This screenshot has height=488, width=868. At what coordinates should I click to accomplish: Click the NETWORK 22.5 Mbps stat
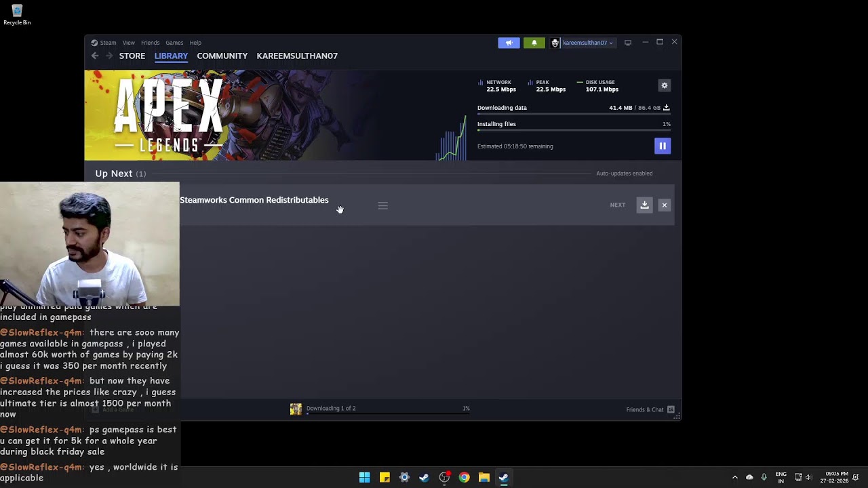point(498,85)
